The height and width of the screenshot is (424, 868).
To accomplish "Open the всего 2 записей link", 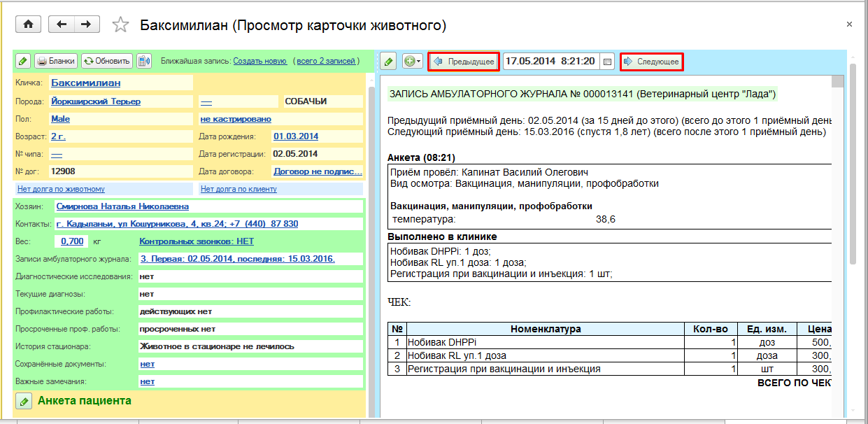I will tap(327, 61).
